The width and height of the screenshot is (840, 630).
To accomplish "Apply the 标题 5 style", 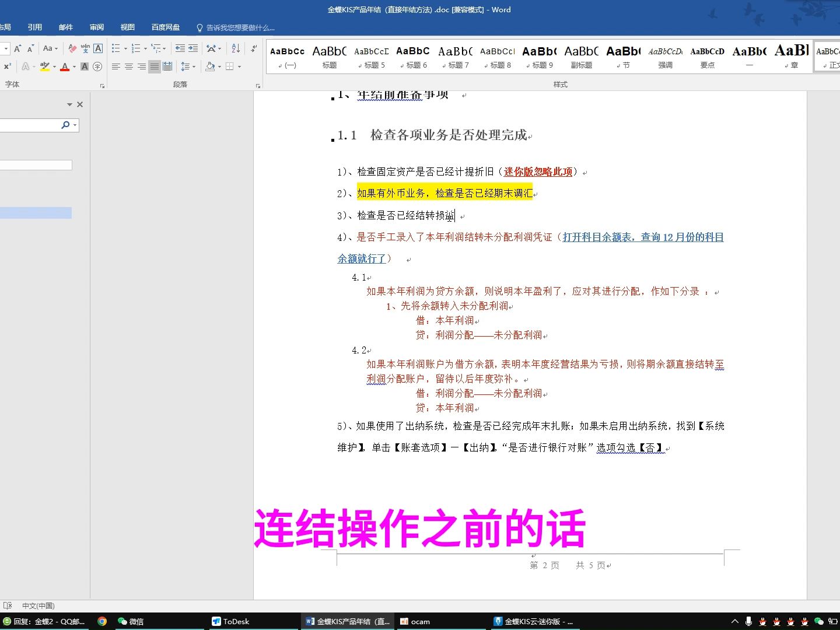I will tap(372, 57).
